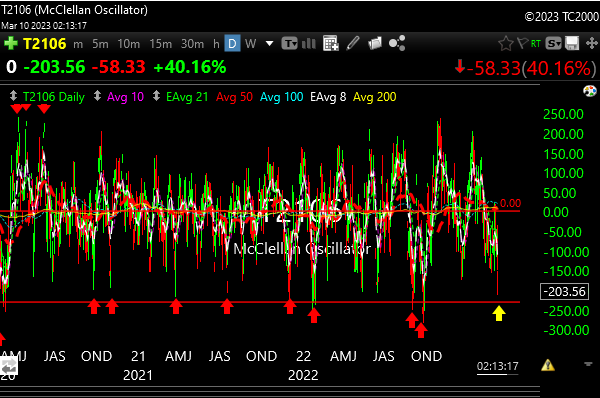Viewport: 600px width, 398px height.
Task: Click the yellow T2106 symbol field
Action: coord(45,44)
